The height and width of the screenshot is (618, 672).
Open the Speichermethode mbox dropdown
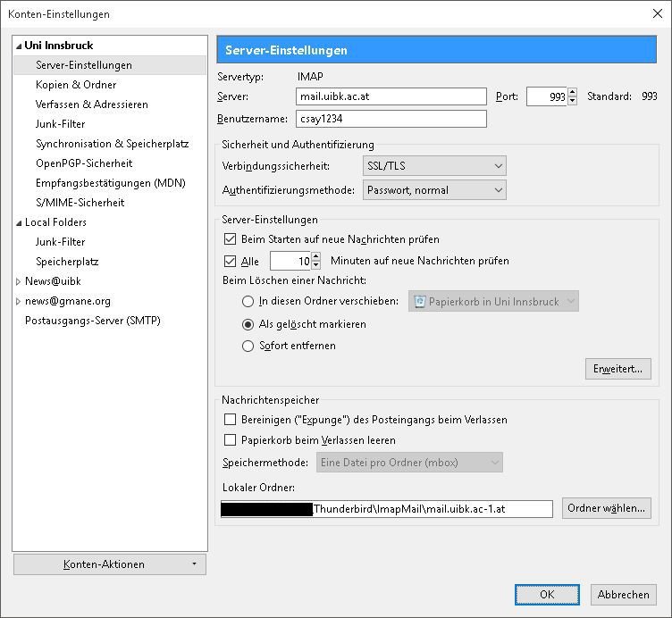409,463
